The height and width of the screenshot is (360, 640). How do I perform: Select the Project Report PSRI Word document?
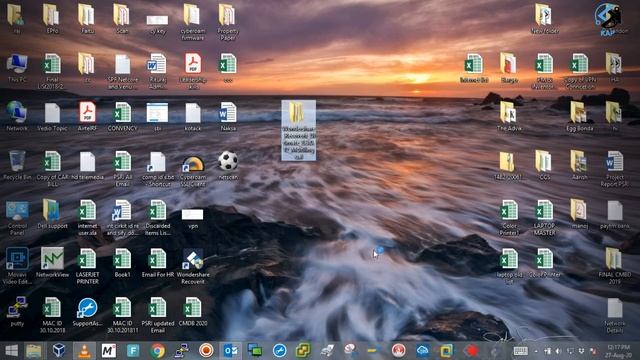click(x=615, y=169)
